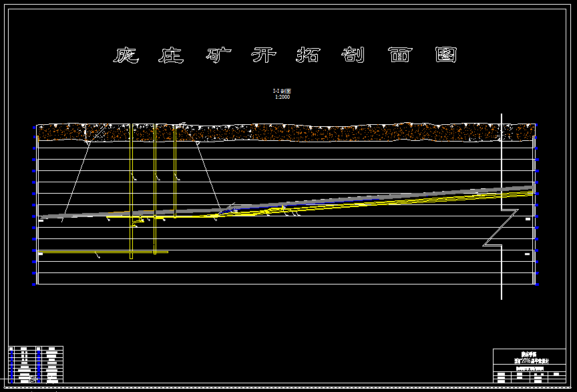Select the 'I-I 剖面' section label
577x392 pixels.
click(282, 91)
